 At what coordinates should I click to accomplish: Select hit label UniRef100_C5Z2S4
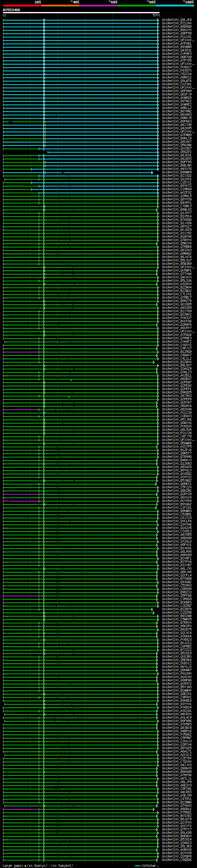[177, 74]
